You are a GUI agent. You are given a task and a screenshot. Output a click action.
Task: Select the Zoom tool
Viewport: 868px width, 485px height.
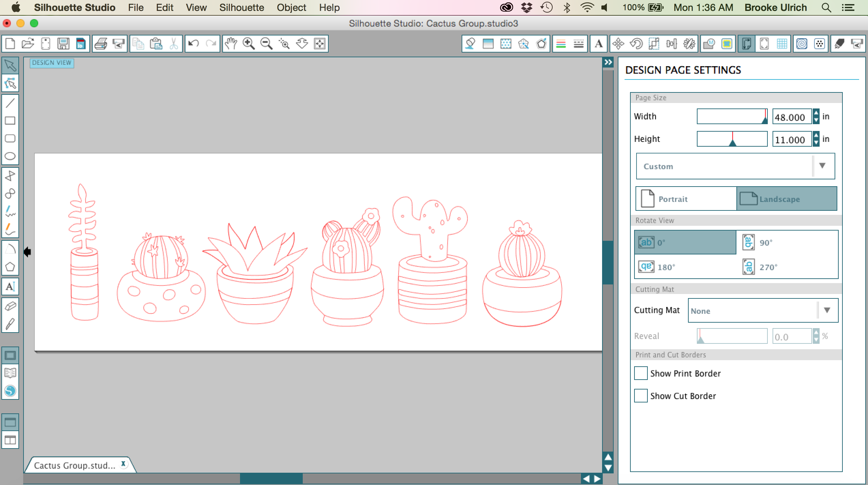coord(249,44)
